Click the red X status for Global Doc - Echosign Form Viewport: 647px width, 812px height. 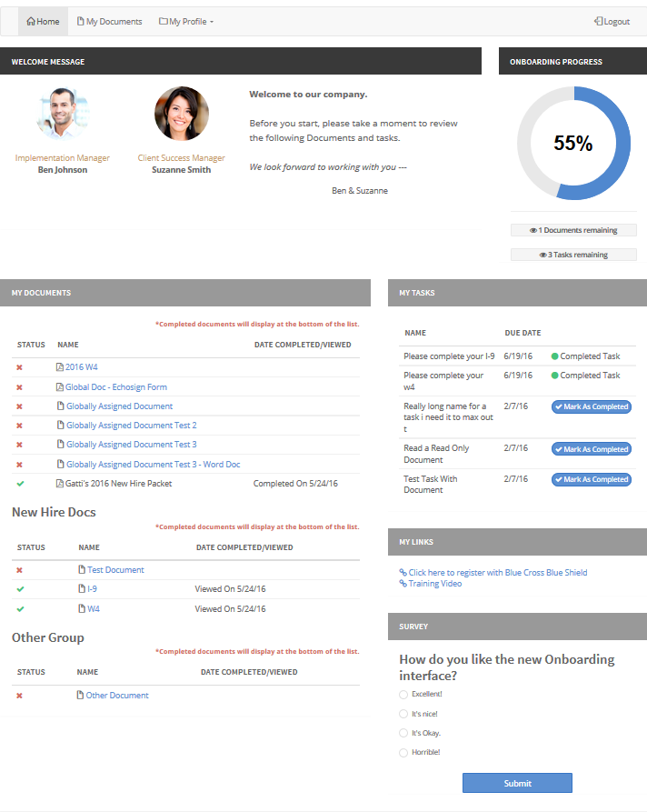coord(20,387)
